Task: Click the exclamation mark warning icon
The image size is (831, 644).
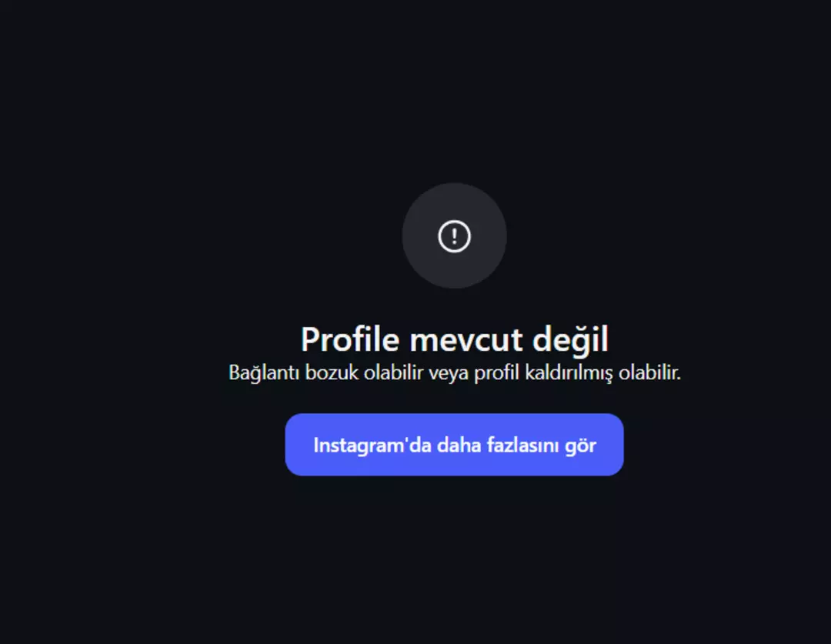Action: tap(454, 236)
